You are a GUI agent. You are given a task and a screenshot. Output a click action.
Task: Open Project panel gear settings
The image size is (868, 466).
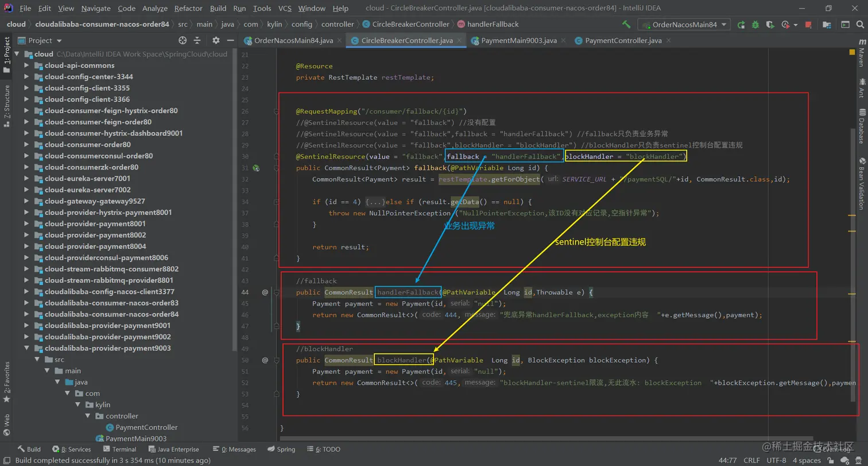pos(216,40)
